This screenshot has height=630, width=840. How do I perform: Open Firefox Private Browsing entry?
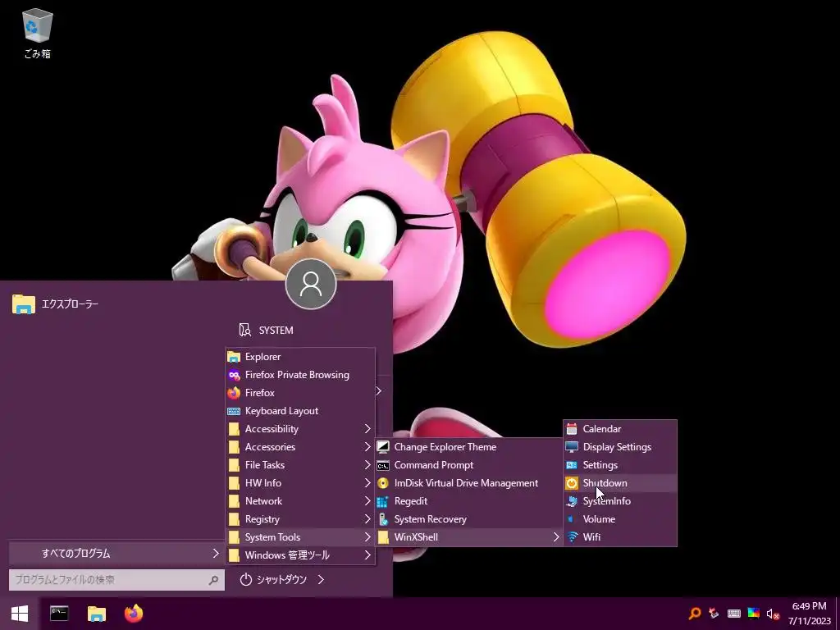coord(300,375)
